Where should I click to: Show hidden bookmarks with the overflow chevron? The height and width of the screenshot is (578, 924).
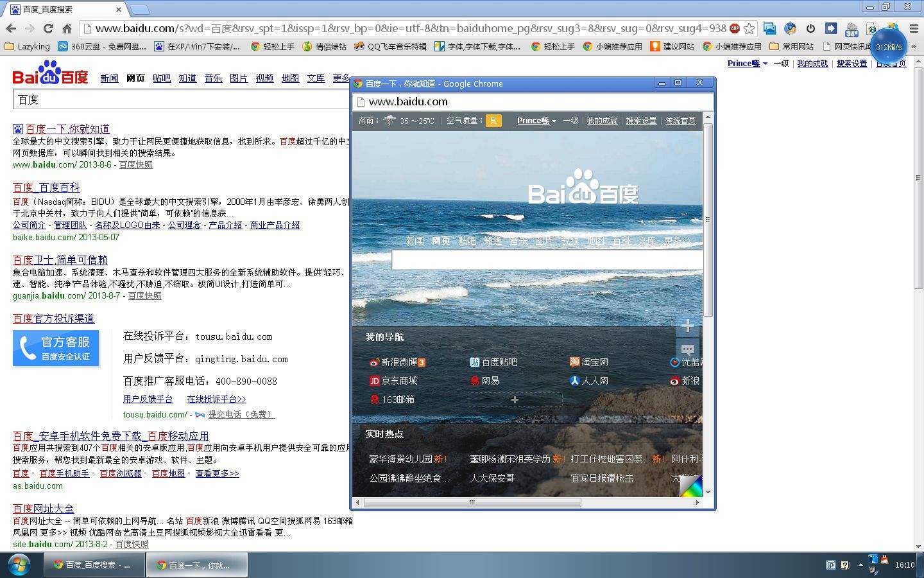(x=914, y=46)
